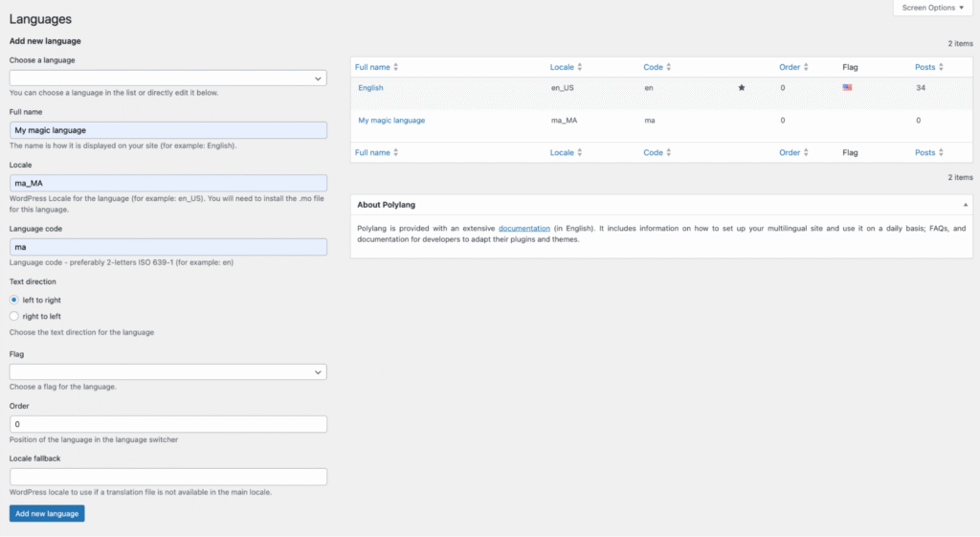Click the Languages page heading

[40, 19]
